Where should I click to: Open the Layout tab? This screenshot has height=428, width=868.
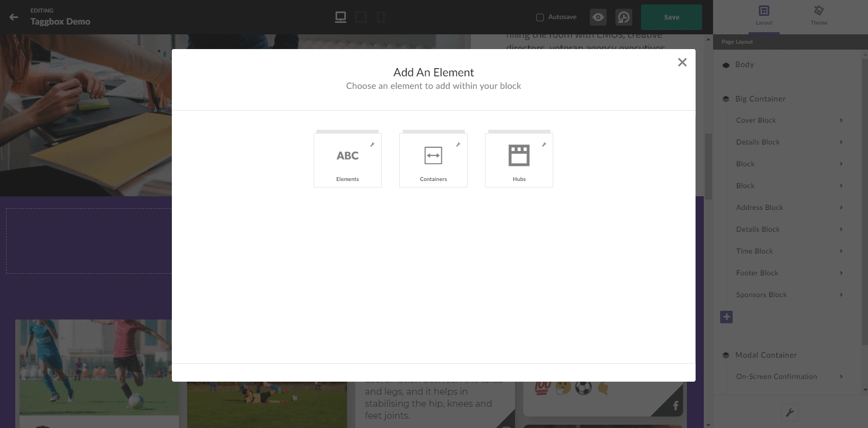[764, 15]
